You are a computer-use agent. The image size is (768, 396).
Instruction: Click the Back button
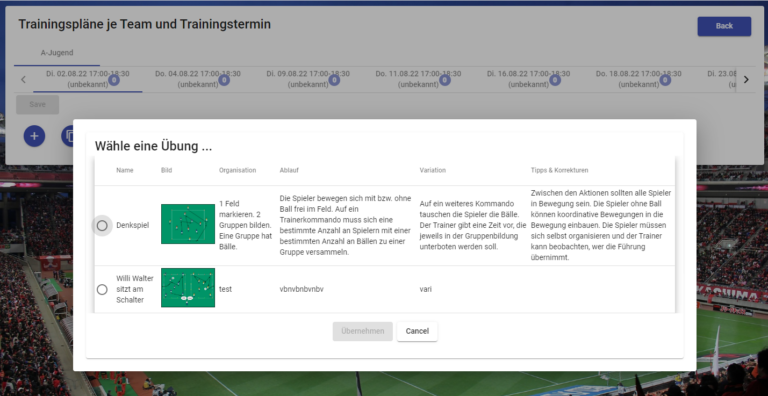[x=724, y=26]
